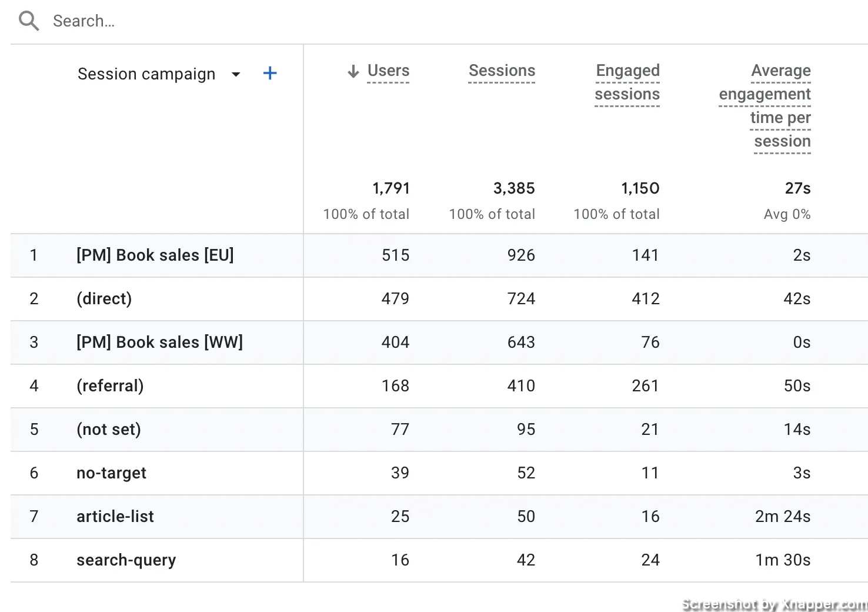Viewport: 868px width, 612px height.
Task: Click Sessions value 410
Action: click(522, 386)
